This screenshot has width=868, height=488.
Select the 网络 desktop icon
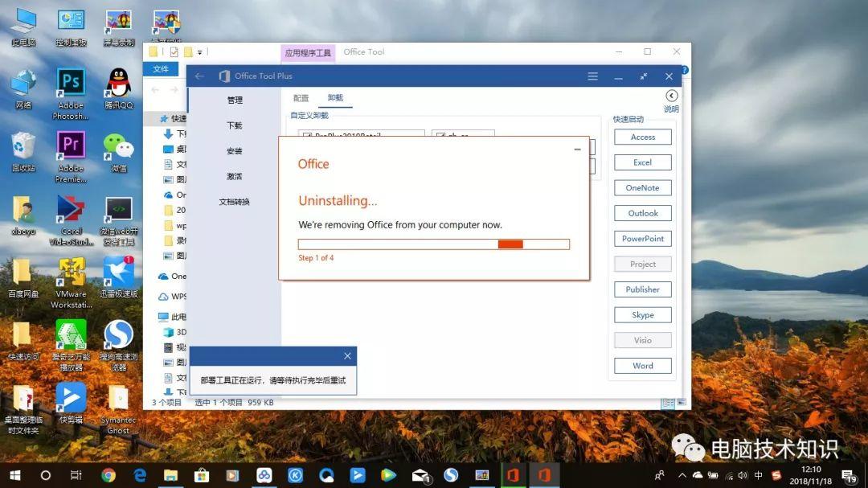pyautogui.click(x=23, y=88)
